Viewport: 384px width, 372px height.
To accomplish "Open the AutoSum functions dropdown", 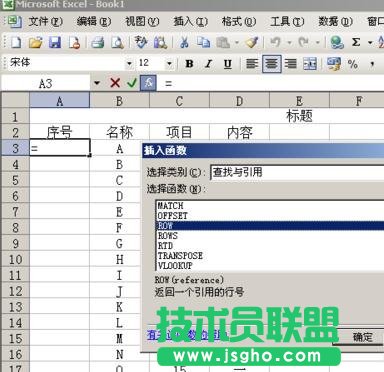I will click(x=370, y=43).
